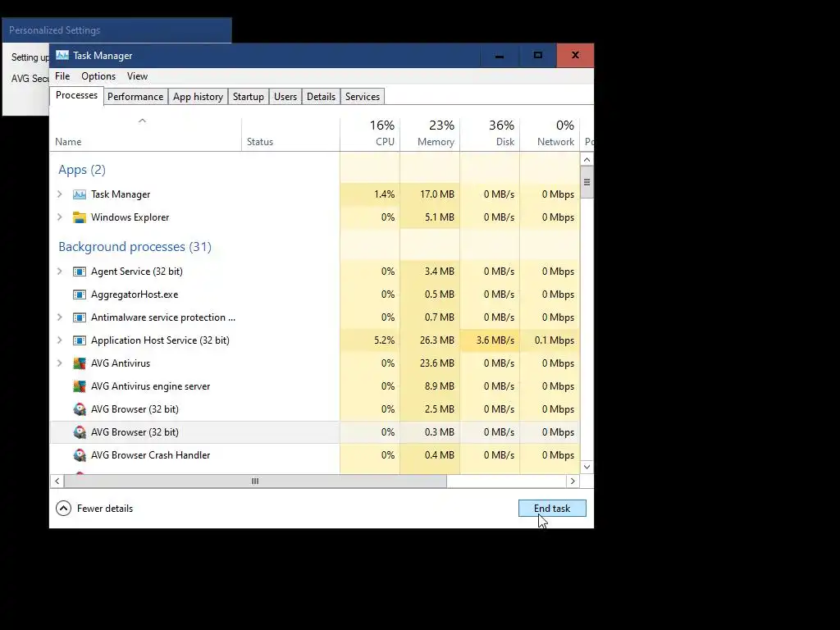Screen dimensions: 840x630
Task: Click the Fewer details label
Action: pos(105,509)
